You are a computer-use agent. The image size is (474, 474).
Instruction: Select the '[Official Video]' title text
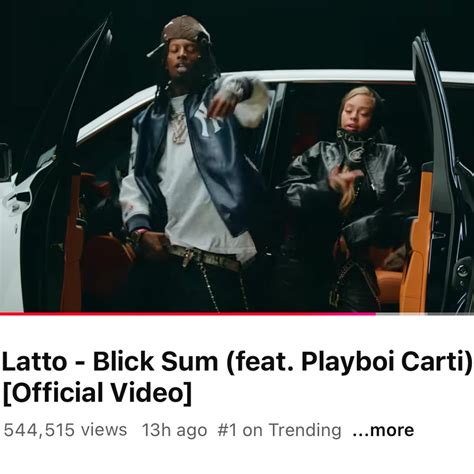(97, 392)
